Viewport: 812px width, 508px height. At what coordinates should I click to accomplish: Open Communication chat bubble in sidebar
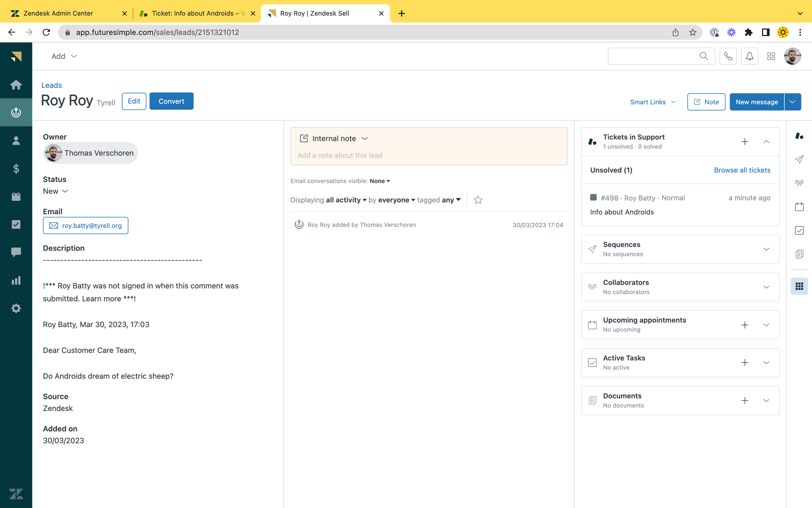[16, 252]
